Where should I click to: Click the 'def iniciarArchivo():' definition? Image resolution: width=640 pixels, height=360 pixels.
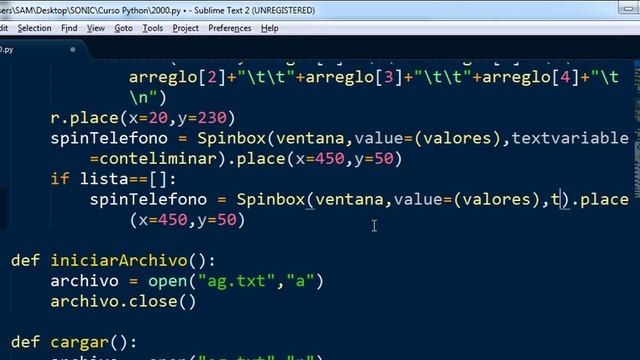[113, 260]
